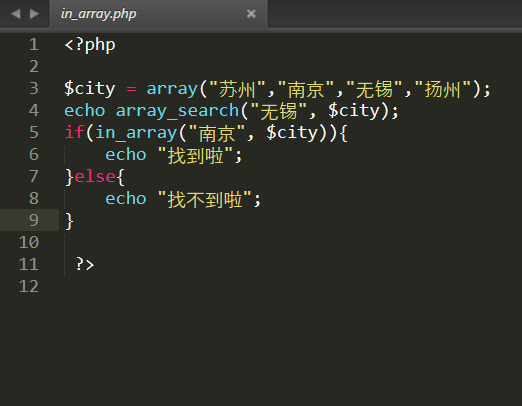Screen dimensions: 522x406
Task: Place cursor on the <?php opening tag
Action: [90, 45]
